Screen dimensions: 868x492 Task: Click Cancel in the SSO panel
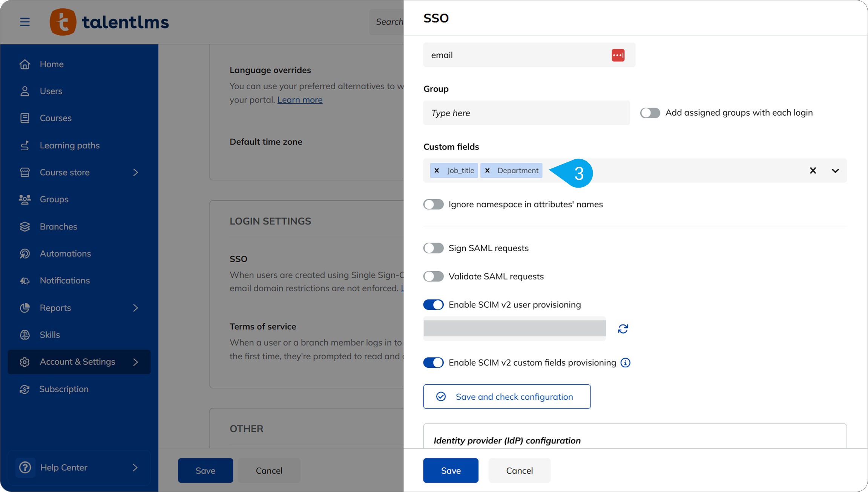click(x=519, y=471)
